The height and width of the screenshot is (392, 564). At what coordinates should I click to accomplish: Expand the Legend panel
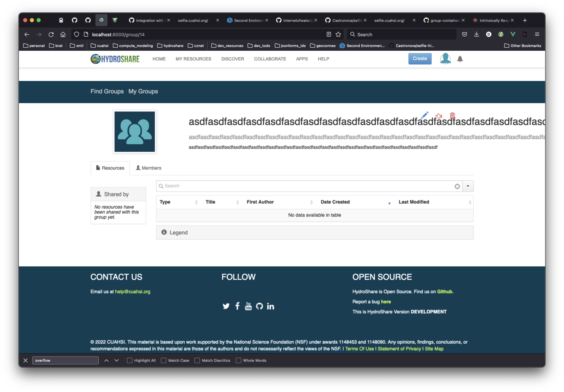(x=178, y=232)
